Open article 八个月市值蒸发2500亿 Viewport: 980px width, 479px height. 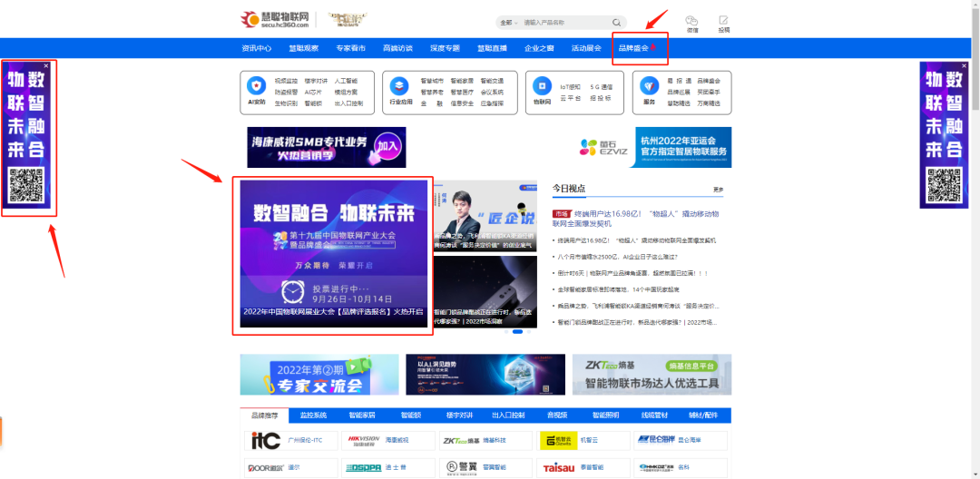point(618,257)
